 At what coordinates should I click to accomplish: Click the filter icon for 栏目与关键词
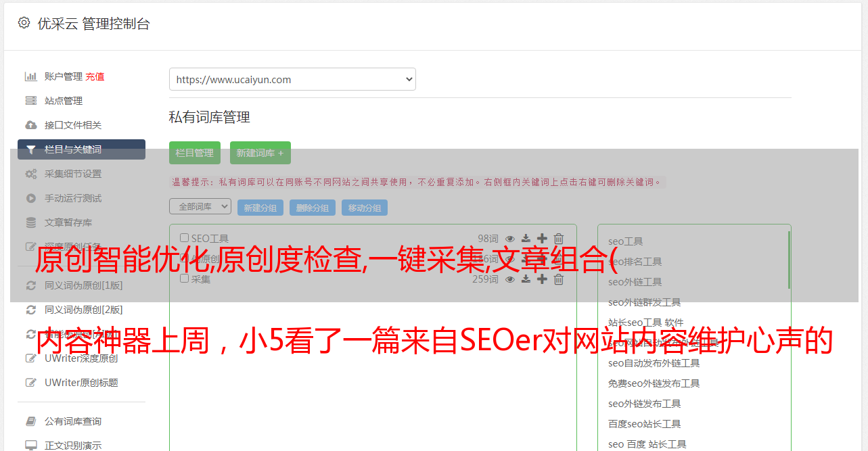[31, 149]
